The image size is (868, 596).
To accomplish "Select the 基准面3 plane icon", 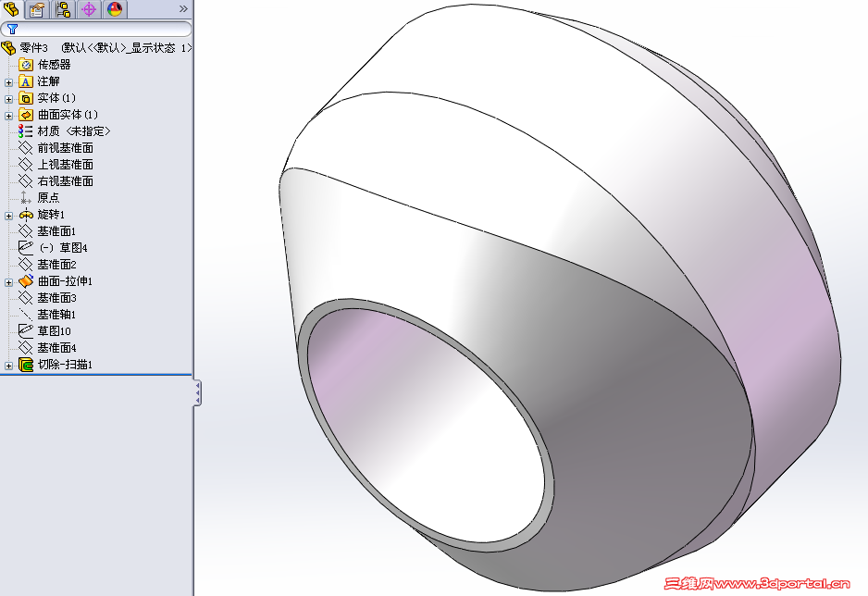I will 26,298.
